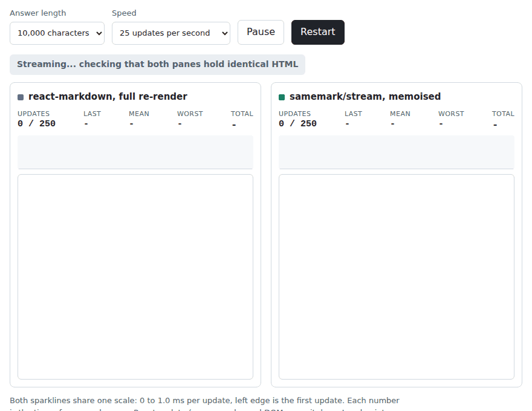
Task: Click the TOTAL label in react-markdown pane
Action: (242, 114)
